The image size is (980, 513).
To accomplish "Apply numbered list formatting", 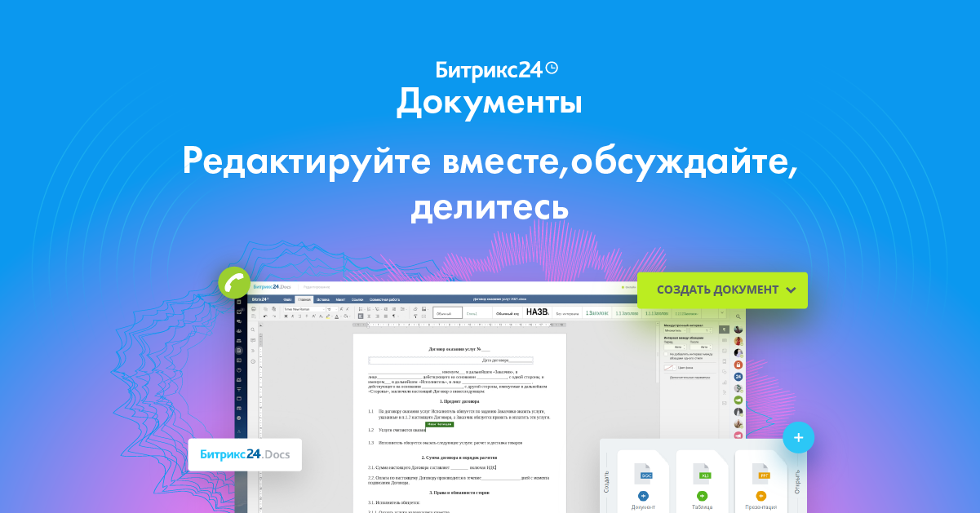I will (369, 309).
